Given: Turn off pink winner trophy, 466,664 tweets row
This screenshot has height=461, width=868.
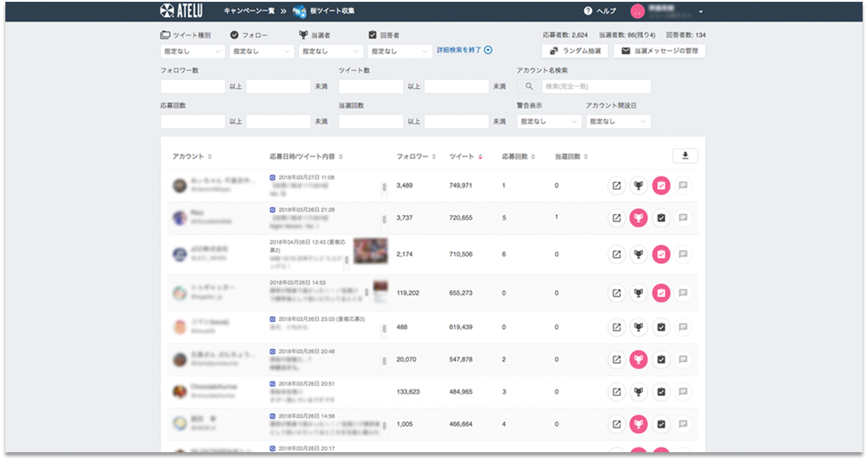Looking at the screenshot, I should pos(639,424).
